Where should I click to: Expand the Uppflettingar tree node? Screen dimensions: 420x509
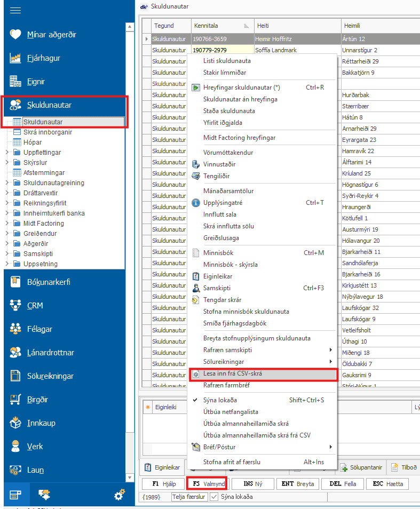[7, 153]
